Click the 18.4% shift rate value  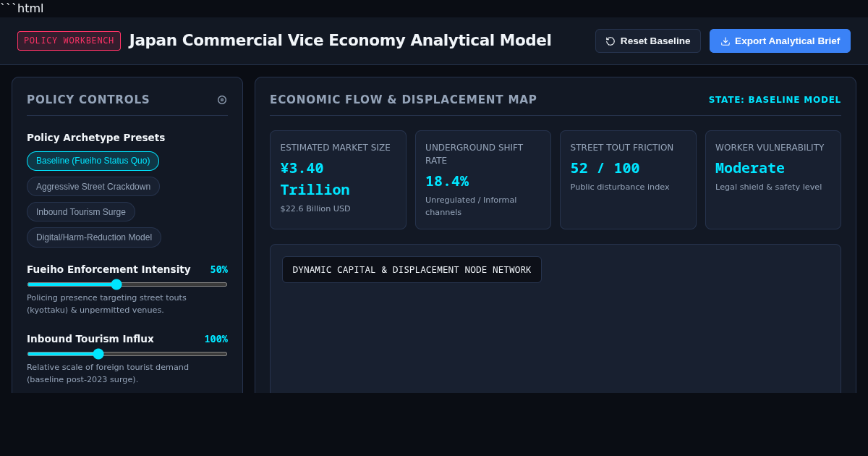(x=447, y=182)
